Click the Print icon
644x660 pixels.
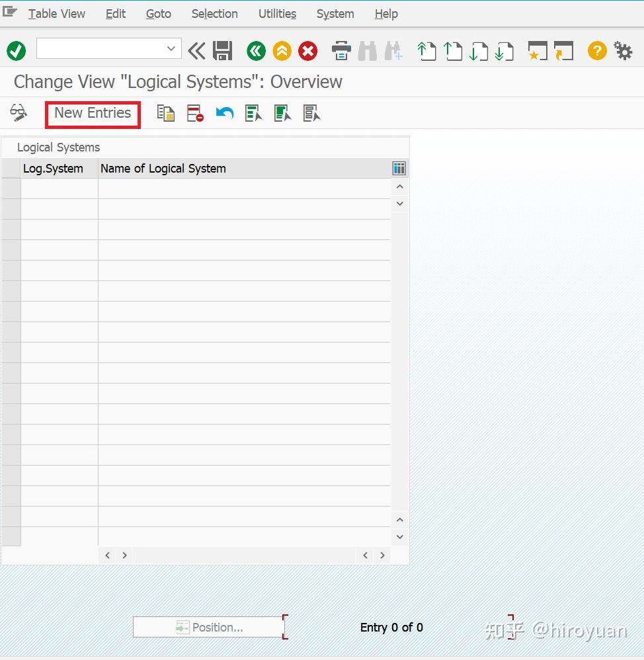click(x=341, y=51)
